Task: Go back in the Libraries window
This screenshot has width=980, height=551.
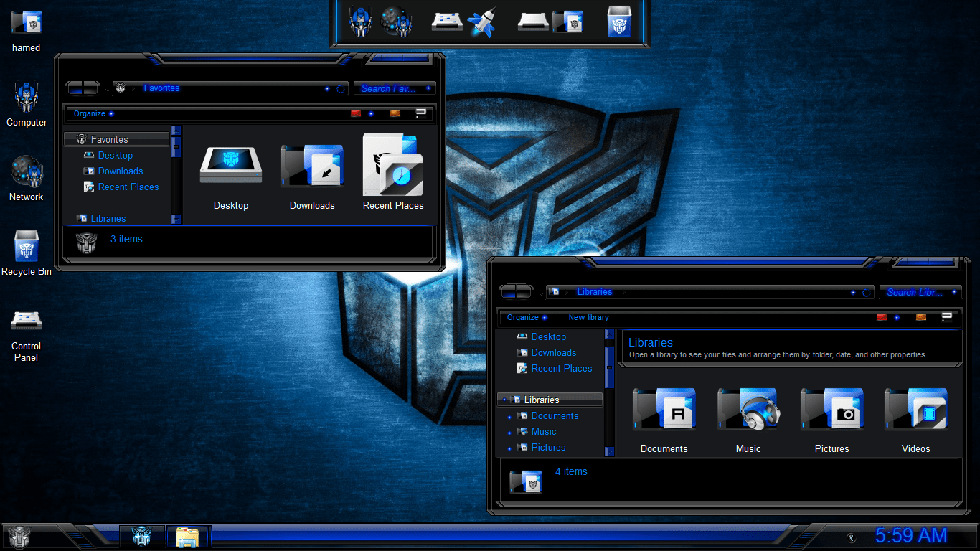Action: point(508,291)
